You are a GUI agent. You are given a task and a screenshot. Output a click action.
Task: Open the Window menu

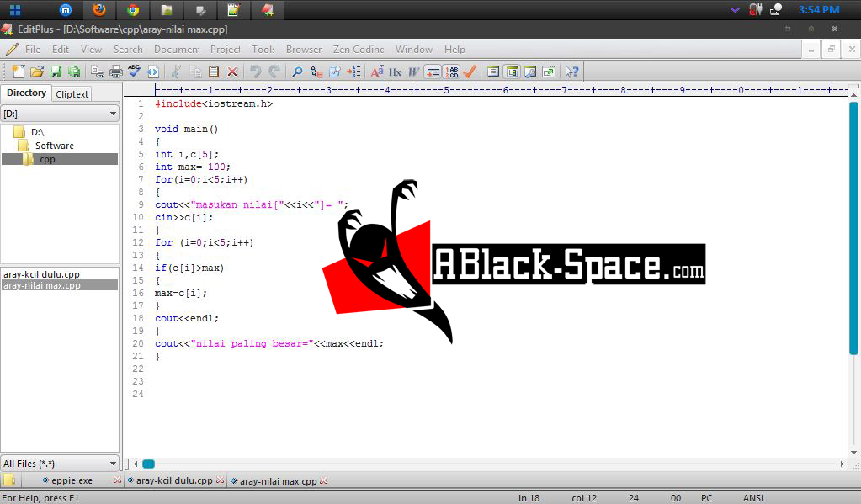[414, 50]
